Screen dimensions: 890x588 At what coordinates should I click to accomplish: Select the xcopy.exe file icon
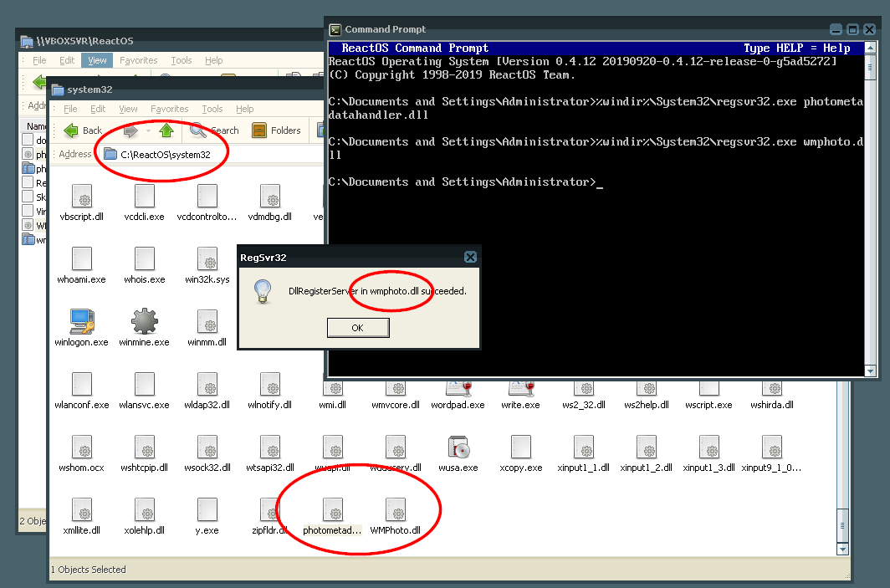point(521,447)
